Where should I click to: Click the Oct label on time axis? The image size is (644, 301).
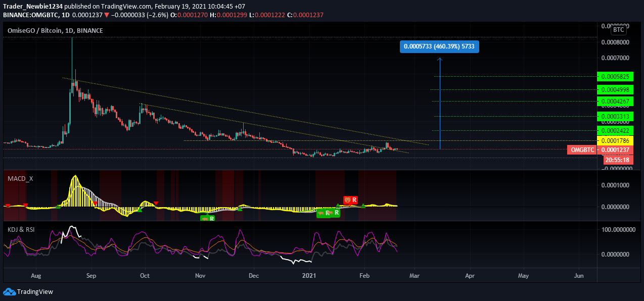[145, 276]
